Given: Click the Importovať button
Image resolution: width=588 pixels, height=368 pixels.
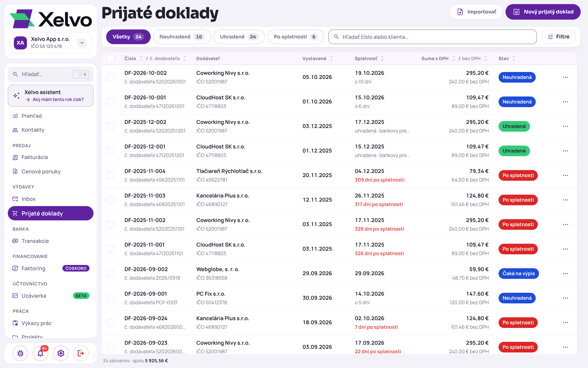Looking at the screenshot, I should [476, 12].
